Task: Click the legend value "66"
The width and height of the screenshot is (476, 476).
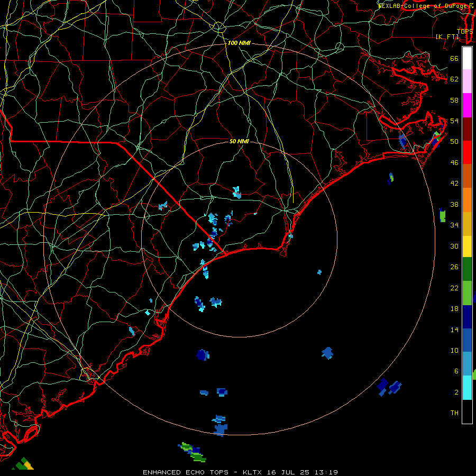Action: [x=454, y=58]
